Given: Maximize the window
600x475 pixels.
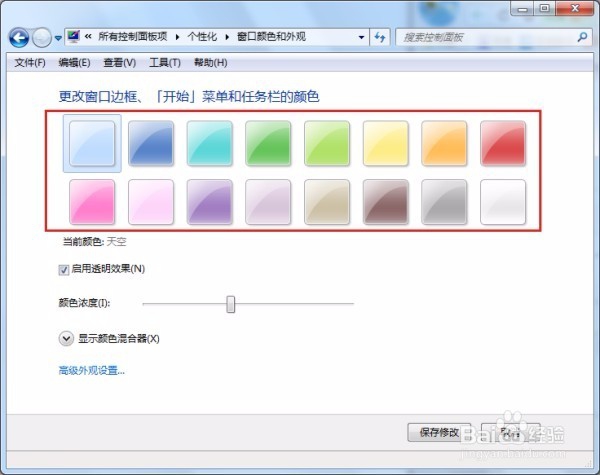Looking at the screenshot, I should coord(545,8).
